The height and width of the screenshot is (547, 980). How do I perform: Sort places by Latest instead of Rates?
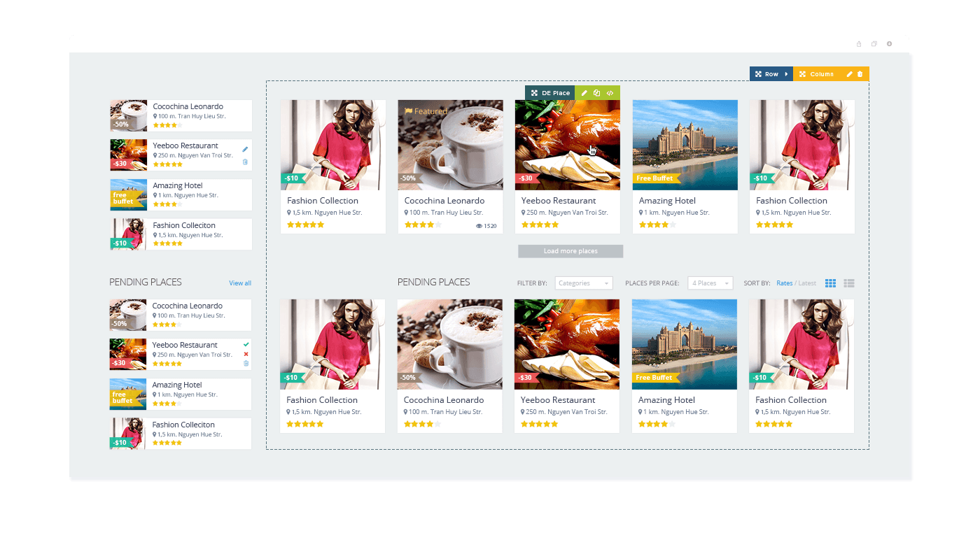click(806, 283)
